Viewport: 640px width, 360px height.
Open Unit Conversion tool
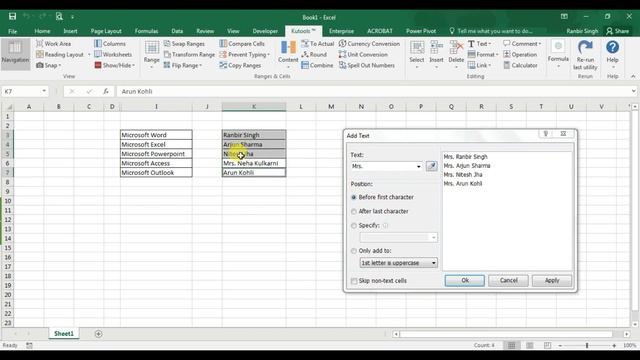363,54
